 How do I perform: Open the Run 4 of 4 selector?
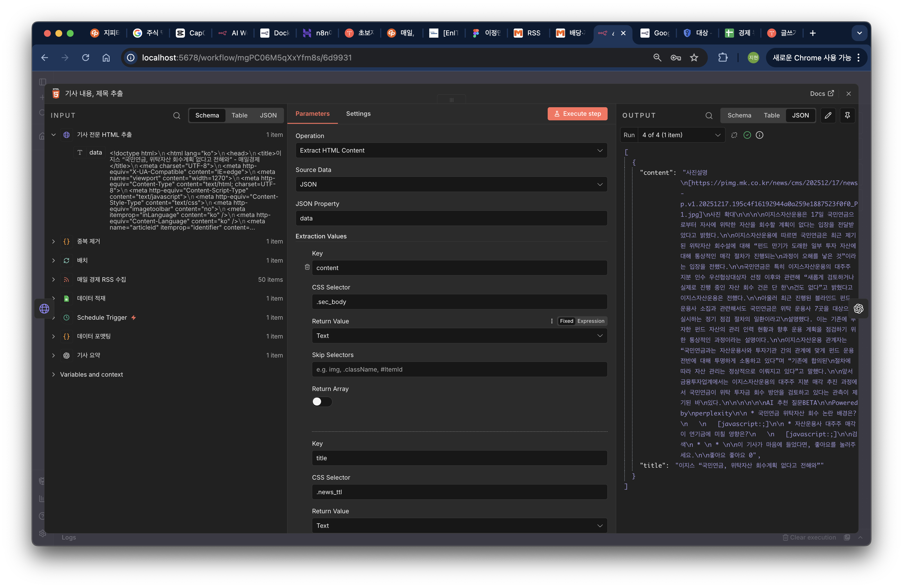(x=681, y=135)
